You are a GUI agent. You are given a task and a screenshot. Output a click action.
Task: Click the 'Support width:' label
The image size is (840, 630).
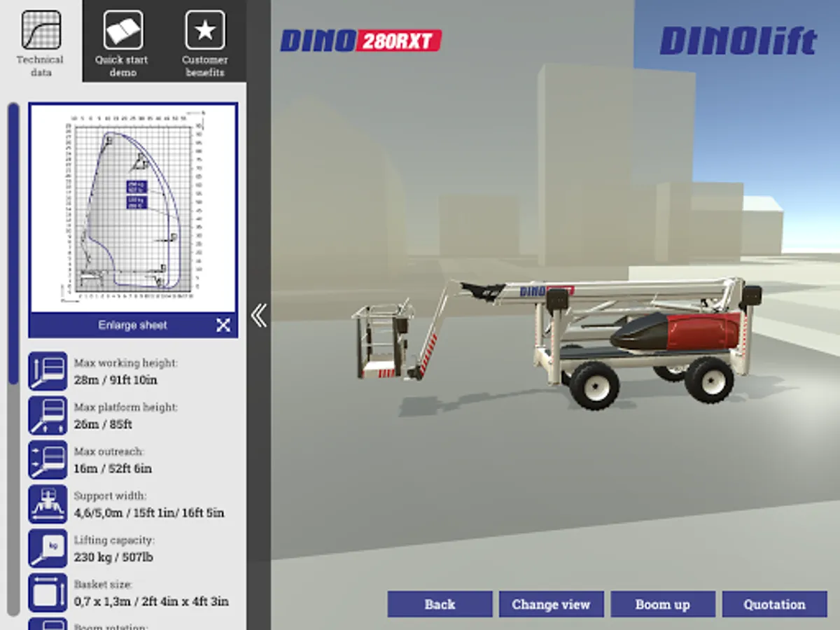tap(110, 496)
